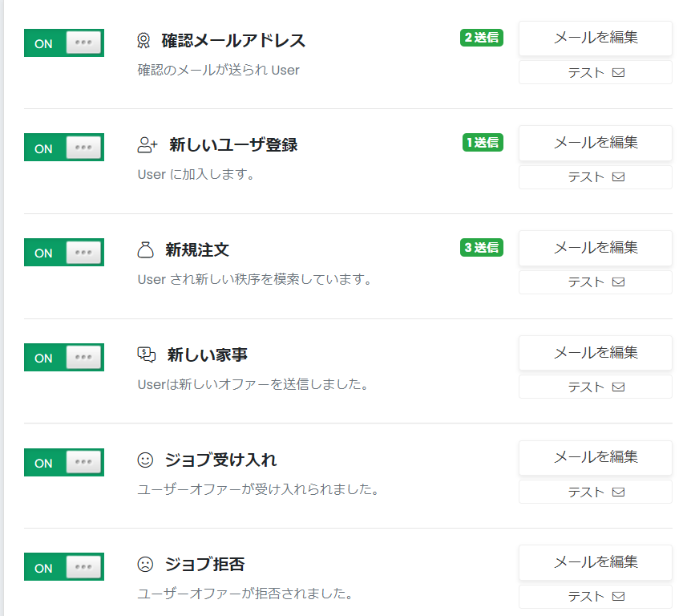Click the chat dollar icon beside 新しい家事

[146, 355]
